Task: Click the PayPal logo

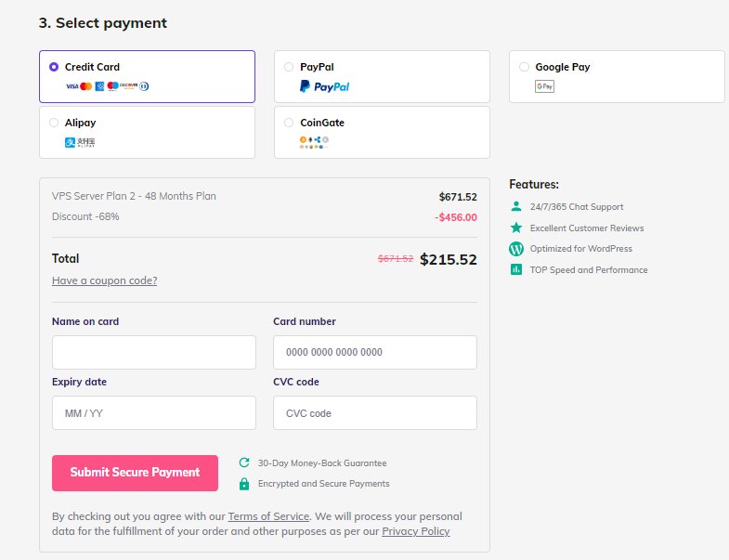Action: [324, 86]
